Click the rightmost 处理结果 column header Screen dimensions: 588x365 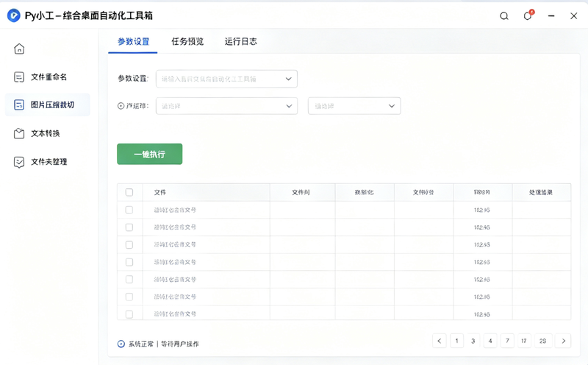pyautogui.click(x=541, y=192)
